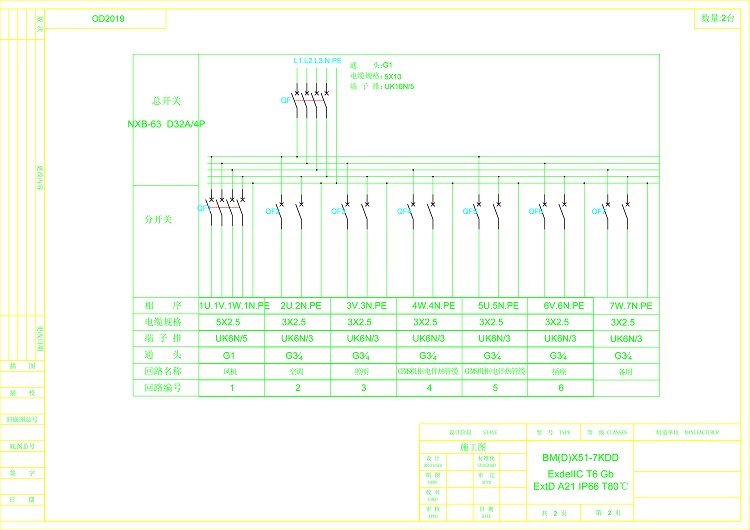Select the 端子排 row header in the table

click(163, 338)
